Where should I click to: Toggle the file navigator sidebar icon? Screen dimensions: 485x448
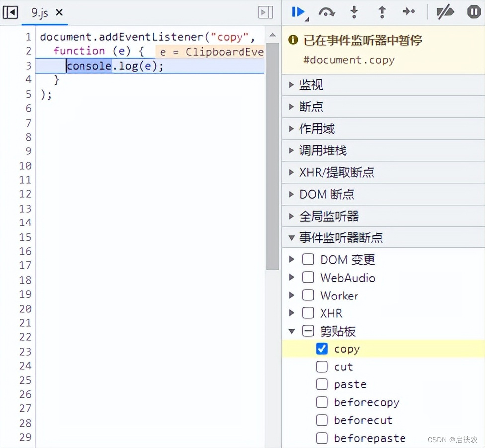pyautogui.click(x=10, y=12)
